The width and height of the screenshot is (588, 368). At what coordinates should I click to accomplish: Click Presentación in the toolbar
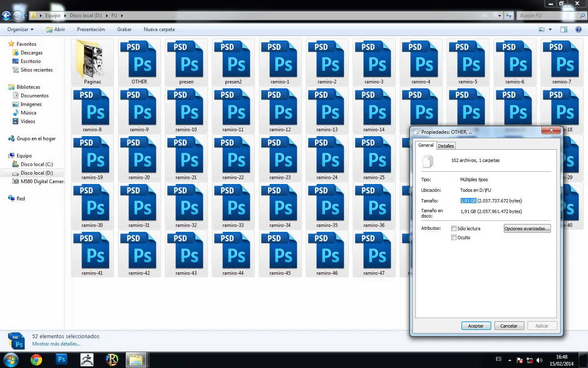point(91,29)
